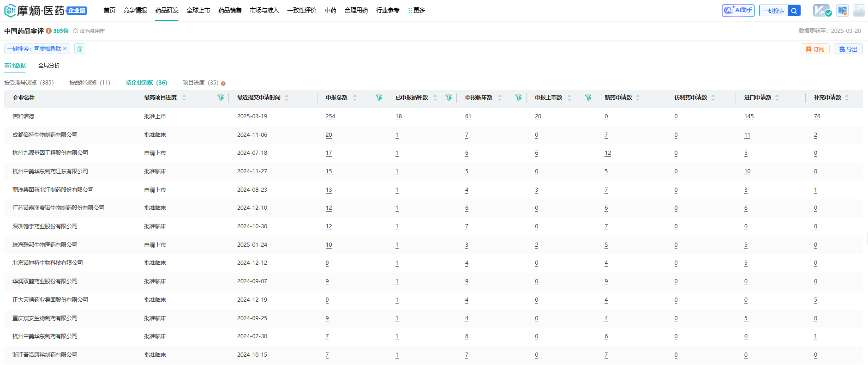Select the 按品种浏览 (11) tab
Screen dimensions: 868x365
(x=90, y=83)
